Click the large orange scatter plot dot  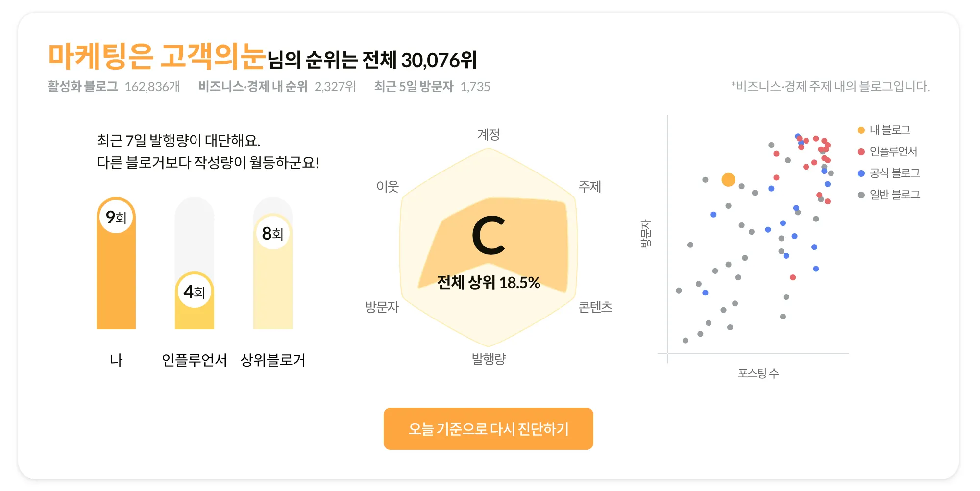(728, 180)
